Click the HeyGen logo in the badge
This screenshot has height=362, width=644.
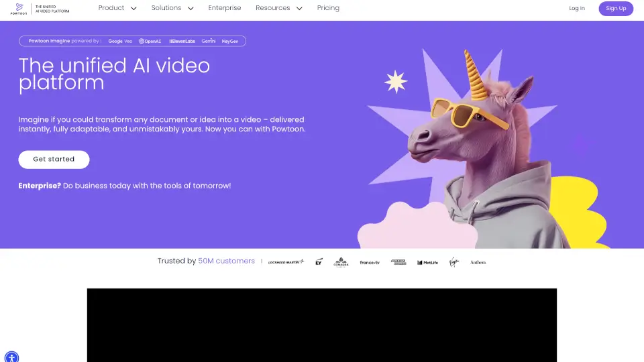click(230, 41)
